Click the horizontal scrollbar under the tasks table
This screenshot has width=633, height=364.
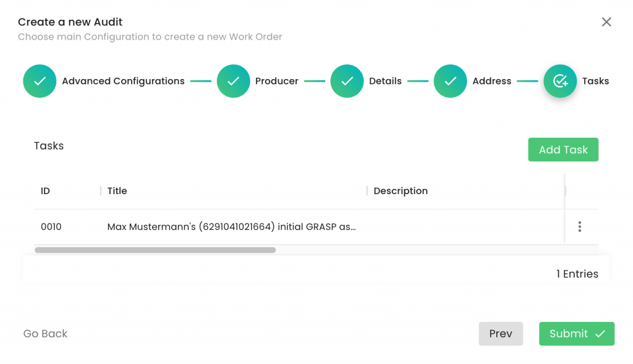pyautogui.click(x=155, y=250)
